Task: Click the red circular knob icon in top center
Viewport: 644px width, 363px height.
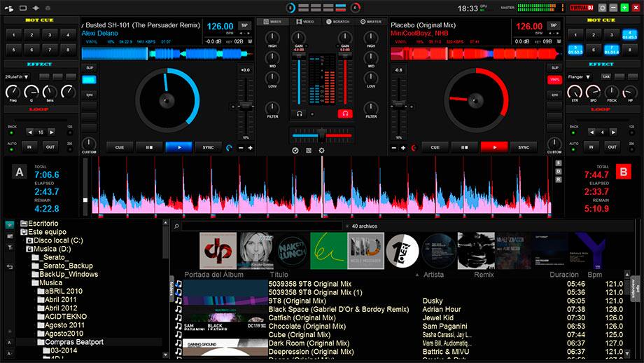Action: [356, 8]
